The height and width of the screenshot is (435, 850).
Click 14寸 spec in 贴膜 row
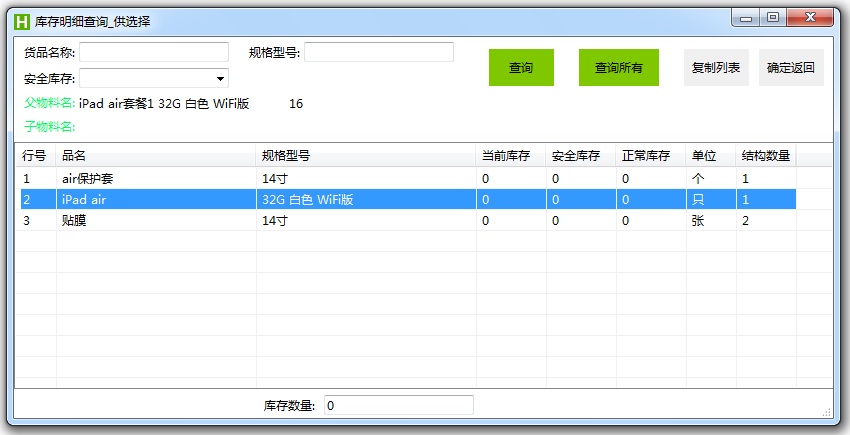[x=275, y=221]
